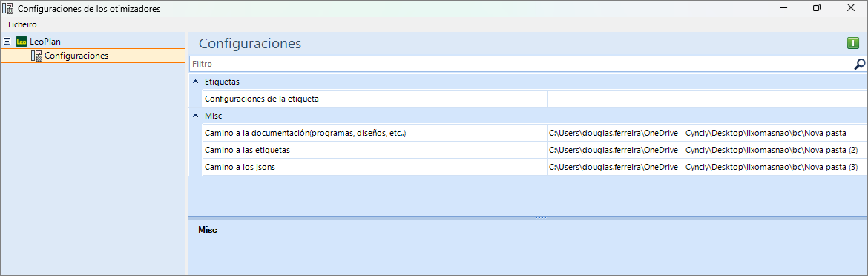Close the Configuraciones de los otimizadores window
Screen dimensions: 868x276
[x=852, y=7]
